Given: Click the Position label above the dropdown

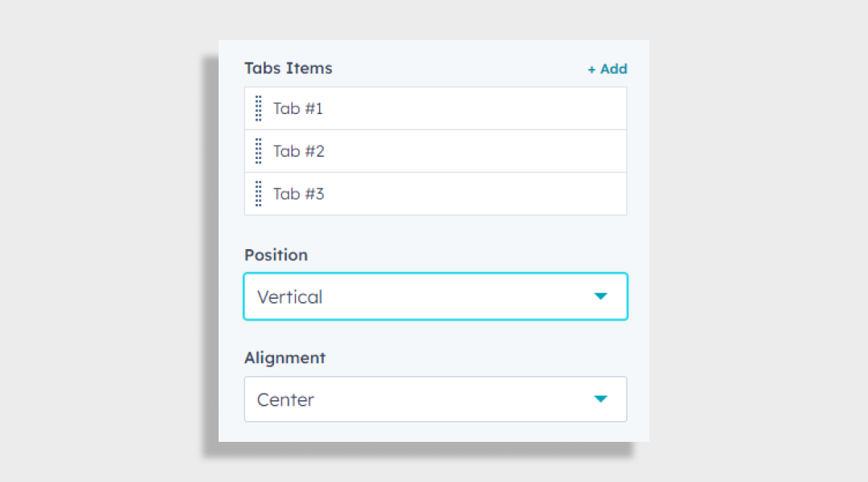Looking at the screenshot, I should (276, 255).
